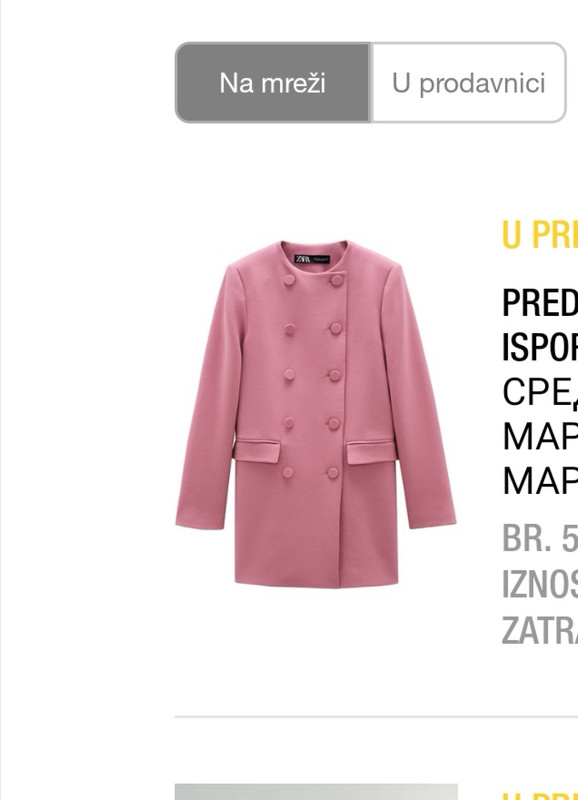
Task: Click the coat's right flap pocket
Action: (x=371, y=452)
